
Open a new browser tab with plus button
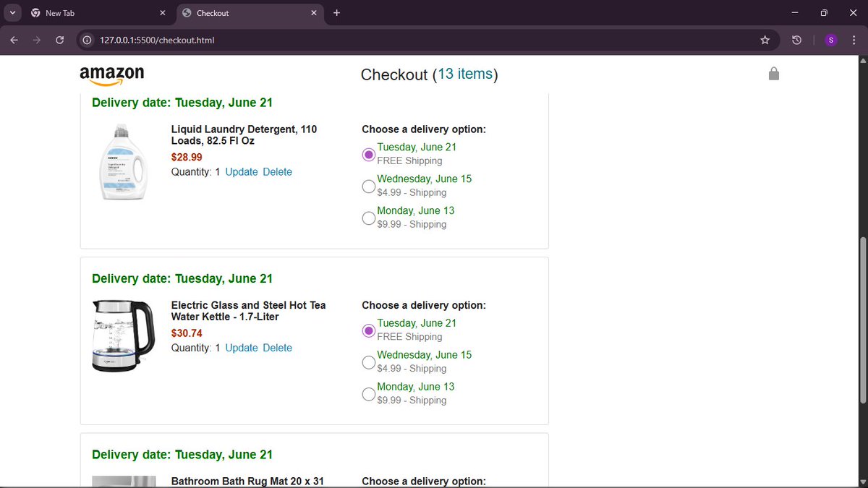point(336,13)
